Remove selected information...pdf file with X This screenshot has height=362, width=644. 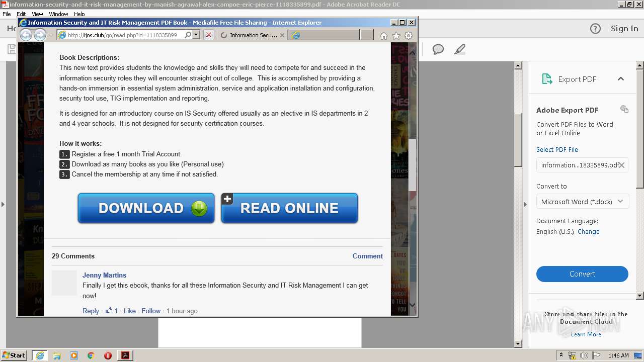[622, 165]
